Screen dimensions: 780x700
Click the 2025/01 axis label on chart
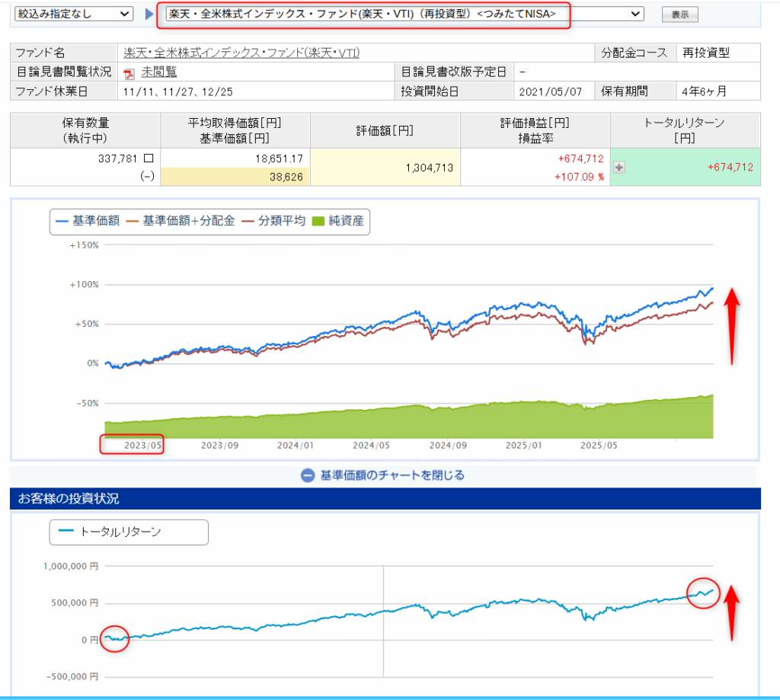[523, 446]
